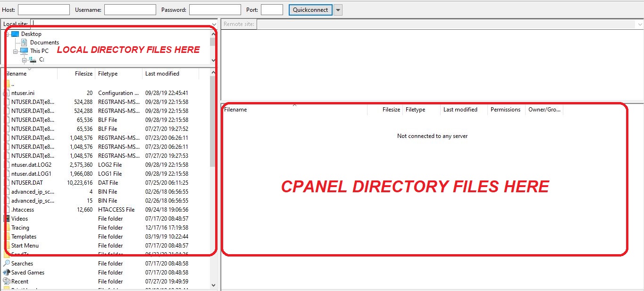The width and height of the screenshot is (644, 291).
Task: Click the Searches magnifier icon
Action: 7,264
